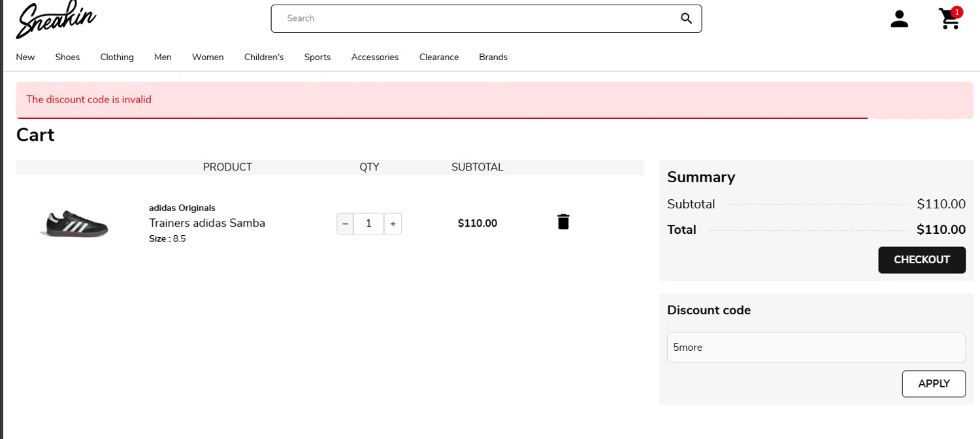Image resolution: width=980 pixels, height=439 pixels.
Task: Click the invalid discount code message
Action: pos(89,100)
